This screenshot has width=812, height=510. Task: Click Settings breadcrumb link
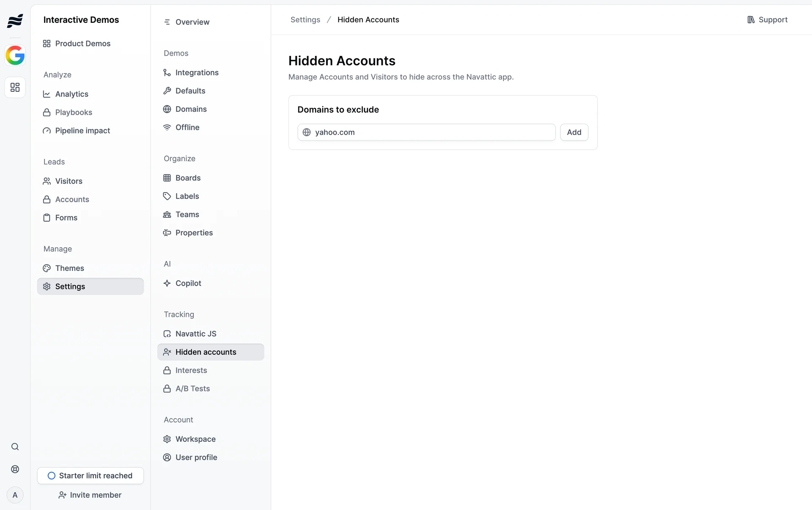[x=305, y=20]
